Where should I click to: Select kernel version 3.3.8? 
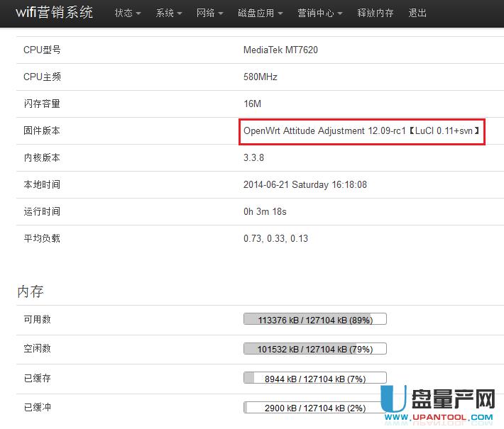(x=253, y=157)
